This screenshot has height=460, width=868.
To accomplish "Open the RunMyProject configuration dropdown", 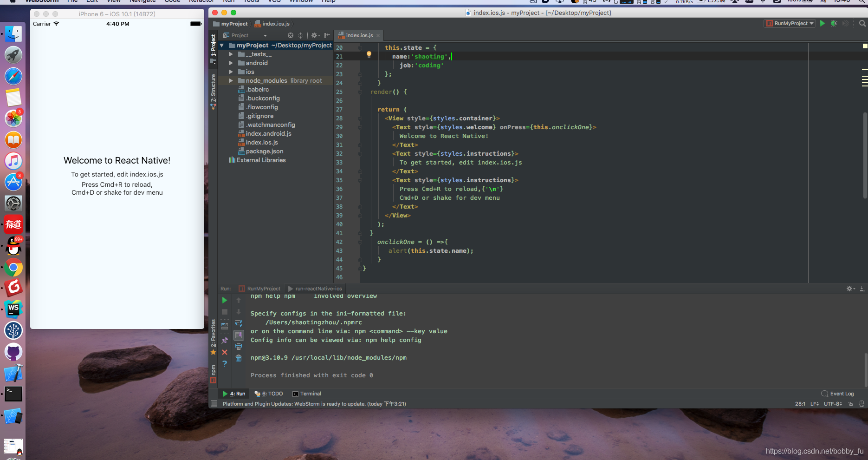I will tap(790, 23).
